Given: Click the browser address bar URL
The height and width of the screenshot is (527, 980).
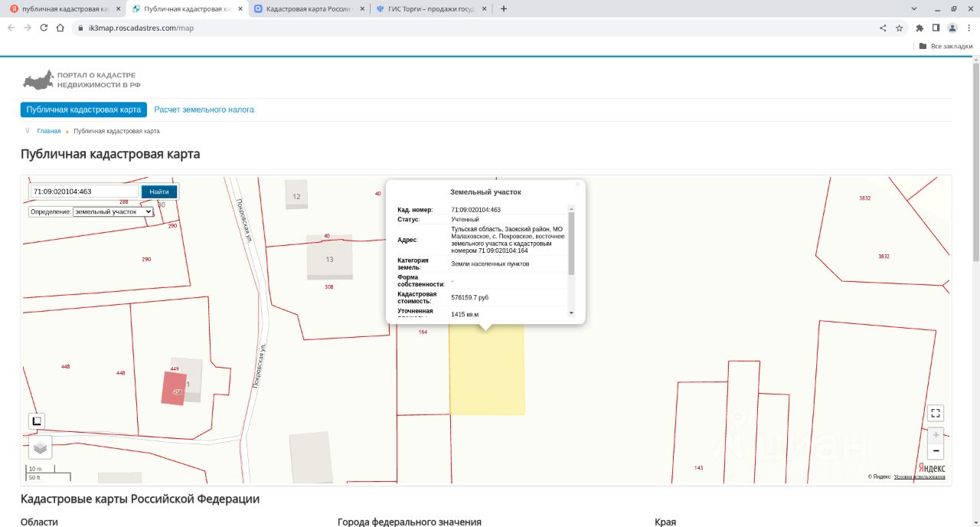Looking at the screenshot, I should (x=142, y=28).
